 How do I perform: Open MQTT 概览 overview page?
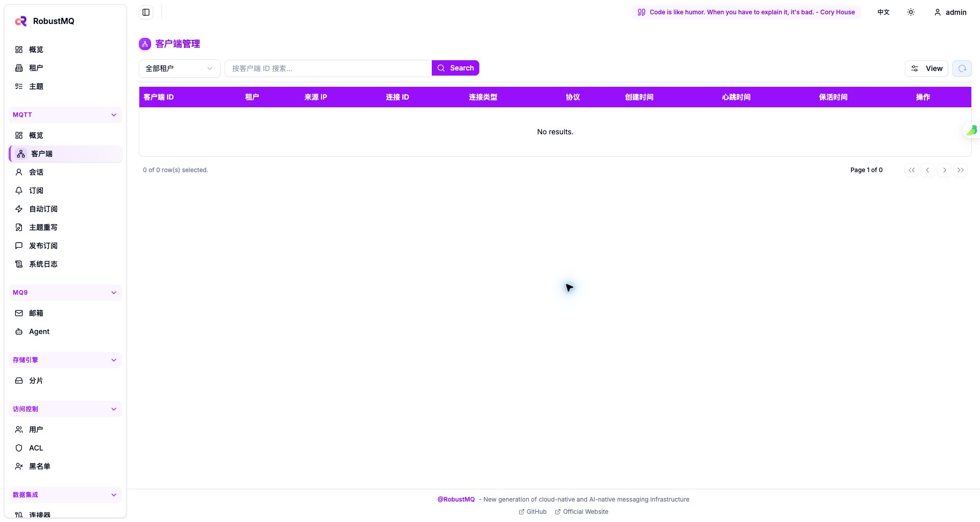(65, 135)
